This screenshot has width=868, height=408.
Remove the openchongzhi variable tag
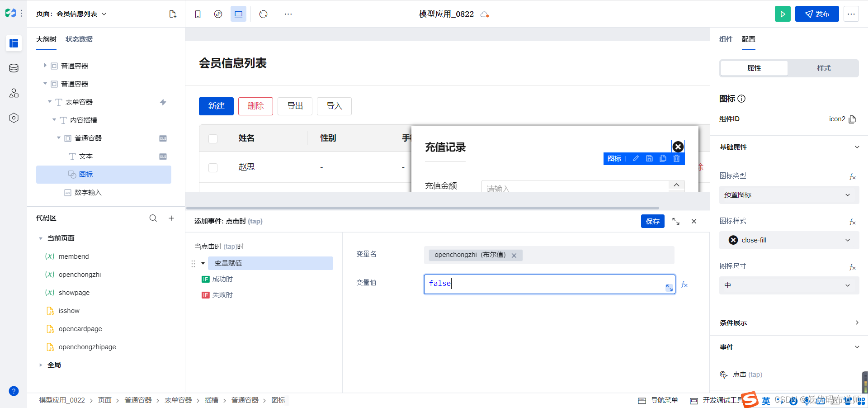coord(514,256)
